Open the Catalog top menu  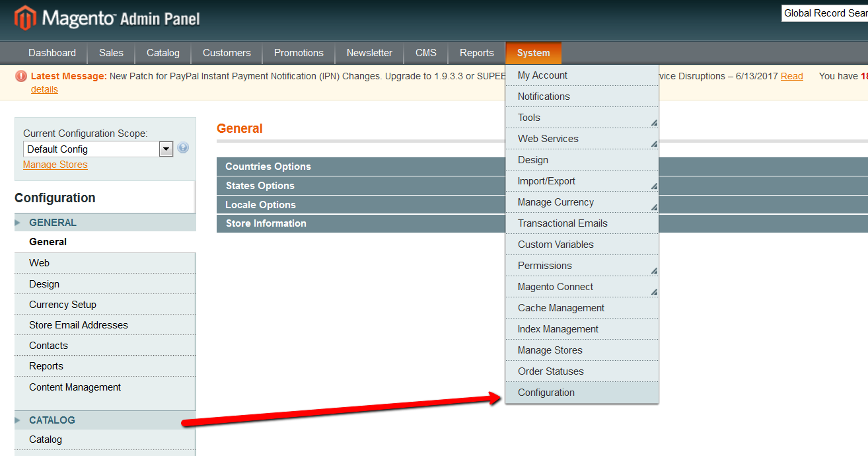(x=163, y=53)
